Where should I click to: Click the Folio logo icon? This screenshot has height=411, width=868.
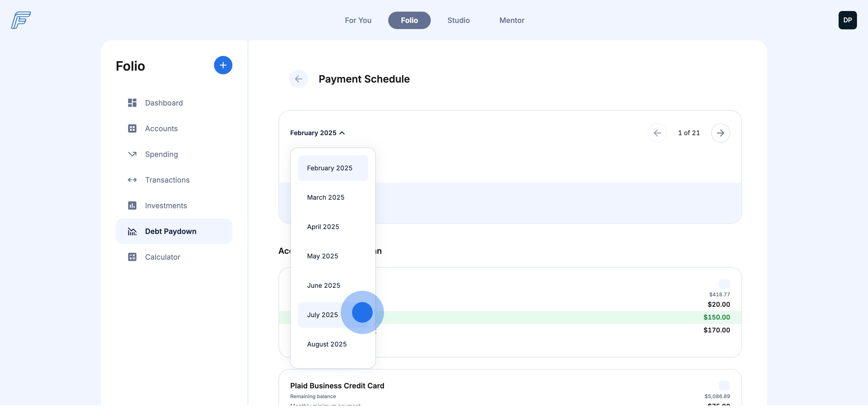click(x=21, y=20)
